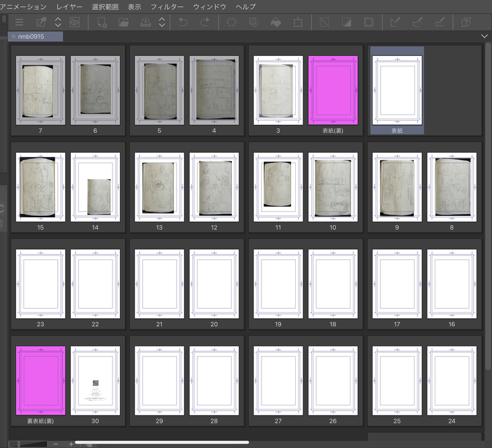Image resolution: width=492 pixels, height=448 pixels.
Task: Select page 13 thumbnail
Action: point(159,187)
